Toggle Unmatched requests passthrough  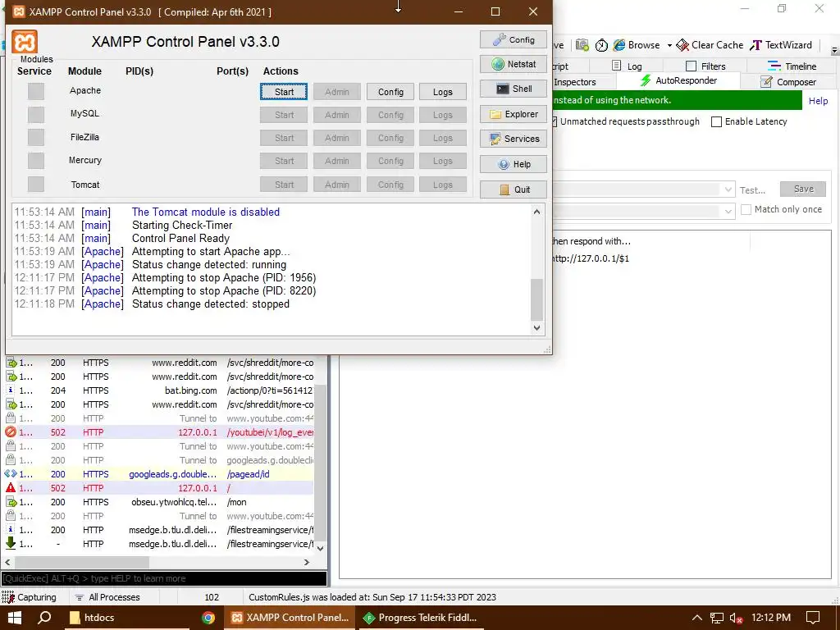(x=626, y=121)
